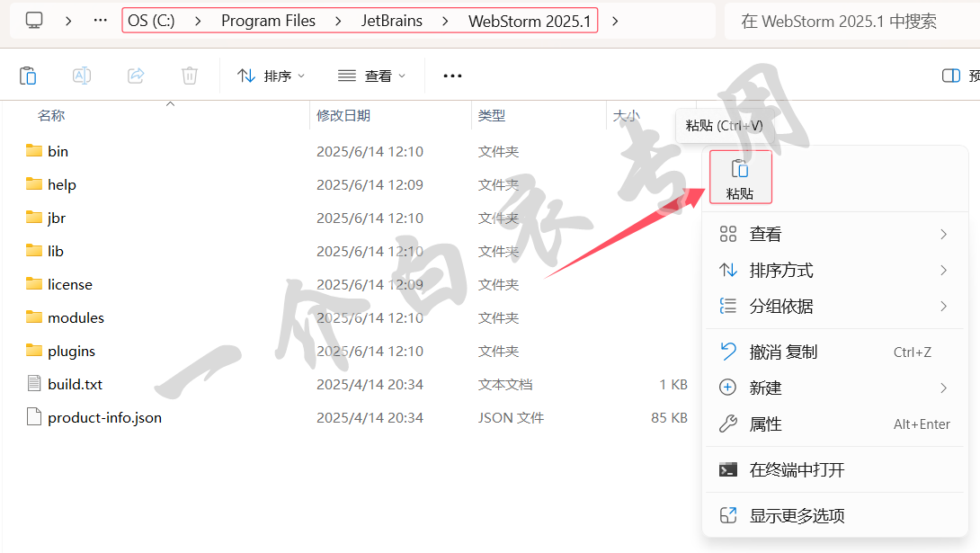Click the This PC monitor icon

coord(34,21)
